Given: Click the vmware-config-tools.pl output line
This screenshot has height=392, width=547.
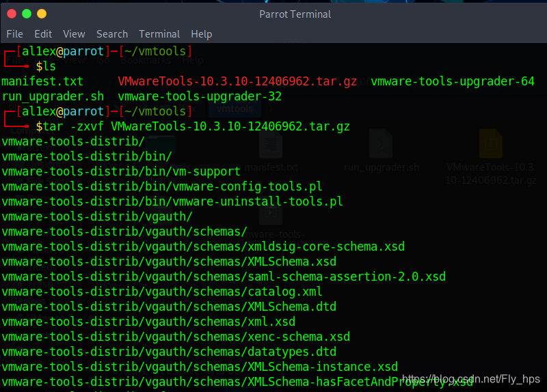Looking at the screenshot, I should [x=162, y=186].
